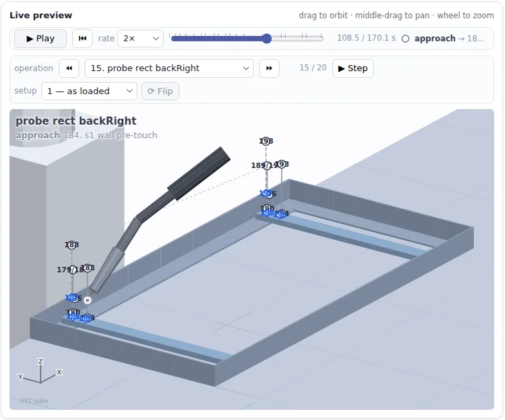Click the XYZ axis gizmo
The image size is (505, 420).
[40, 371]
